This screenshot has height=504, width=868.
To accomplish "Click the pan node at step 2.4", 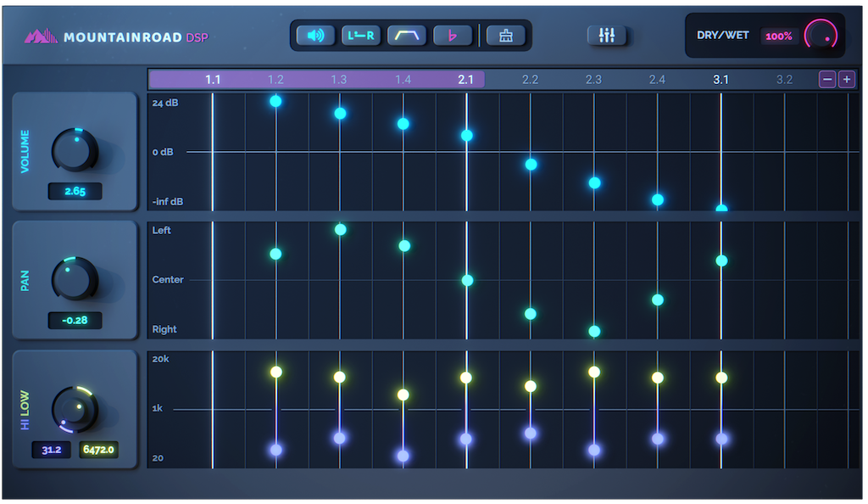I will click(658, 300).
